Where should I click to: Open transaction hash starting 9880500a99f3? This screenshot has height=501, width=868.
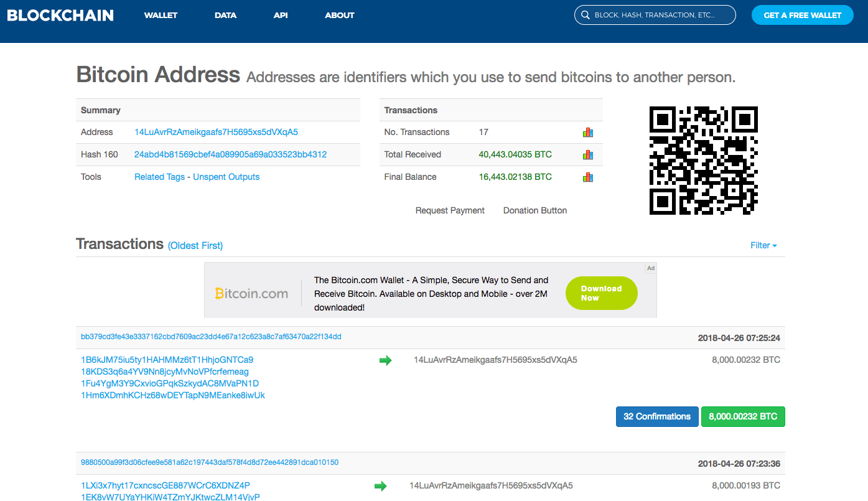pyautogui.click(x=210, y=462)
